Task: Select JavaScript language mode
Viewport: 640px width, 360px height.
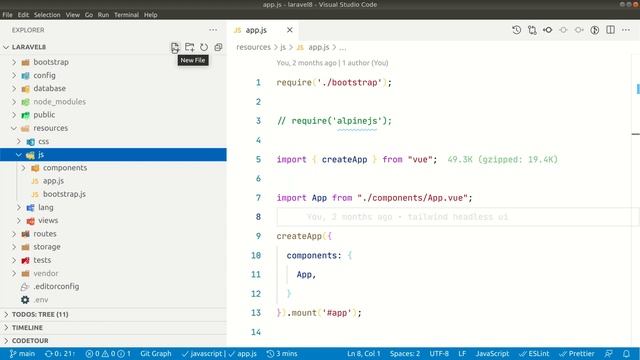Action: [x=492, y=354]
